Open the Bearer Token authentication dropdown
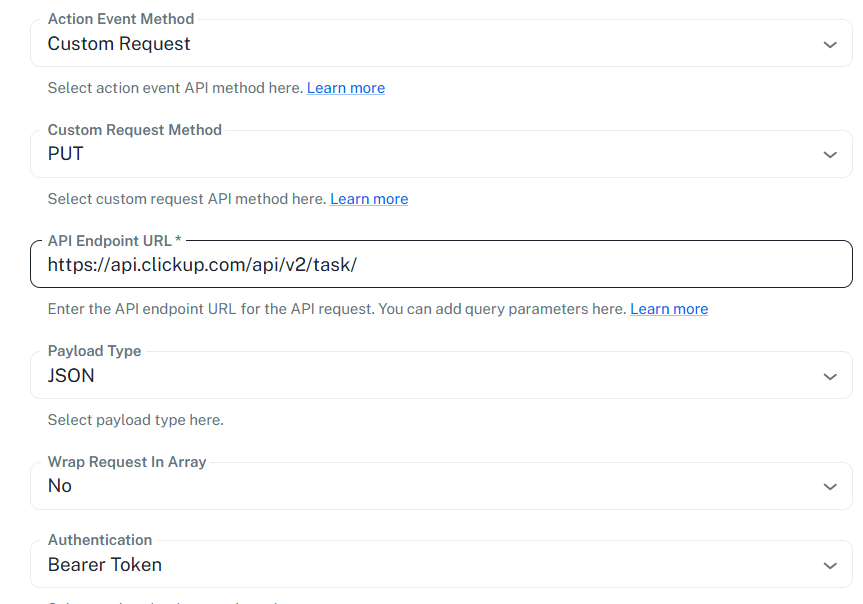This screenshot has width=863, height=604. click(441, 564)
